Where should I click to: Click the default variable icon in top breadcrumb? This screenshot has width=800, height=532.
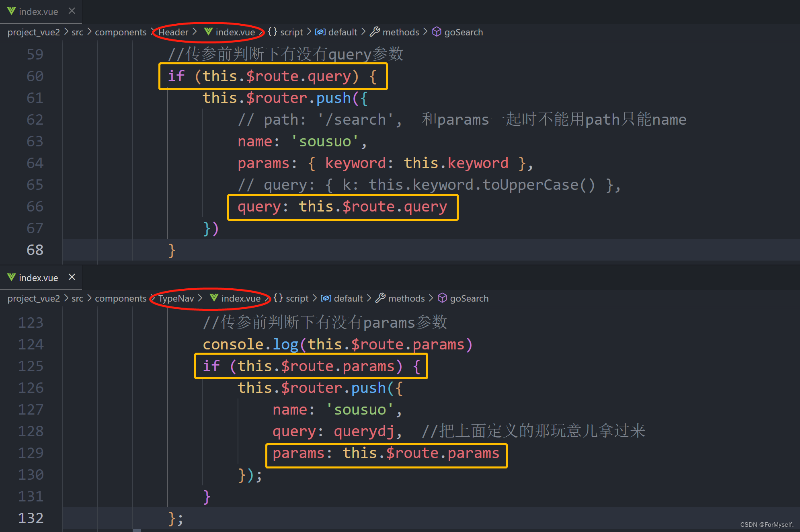pyautogui.click(x=320, y=32)
